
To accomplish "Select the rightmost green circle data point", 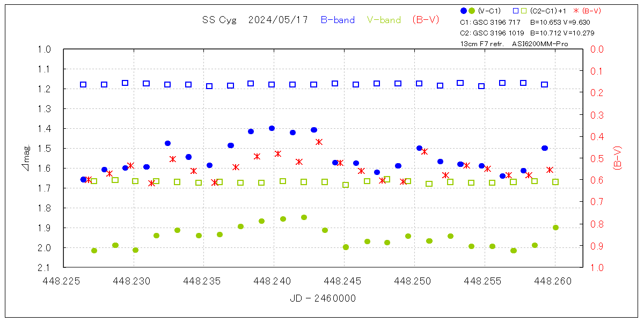I will click(x=555, y=228).
